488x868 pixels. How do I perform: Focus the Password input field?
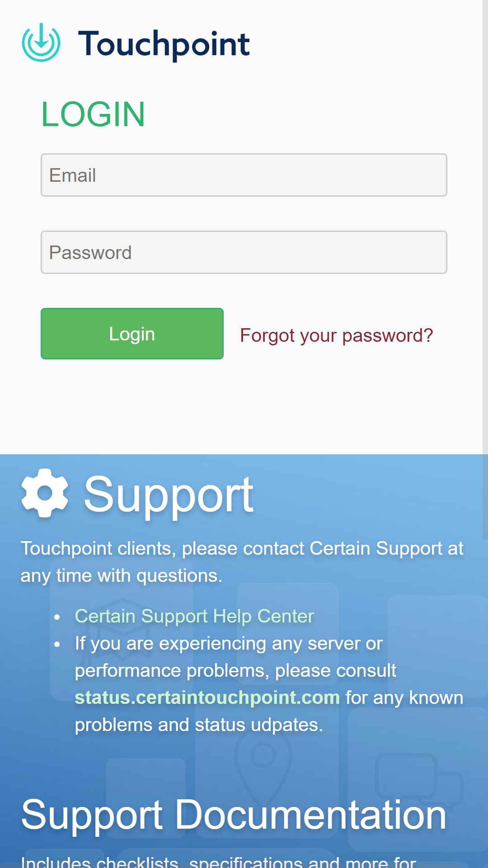pos(244,252)
